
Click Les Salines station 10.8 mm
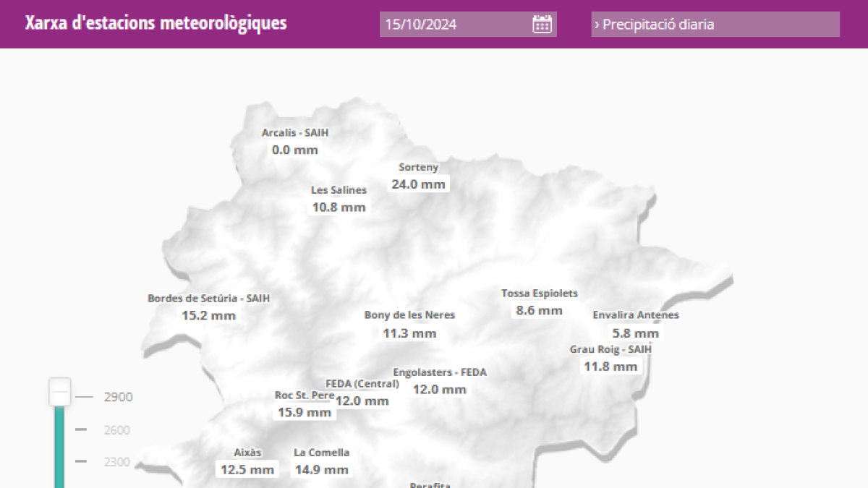(x=339, y=207)
